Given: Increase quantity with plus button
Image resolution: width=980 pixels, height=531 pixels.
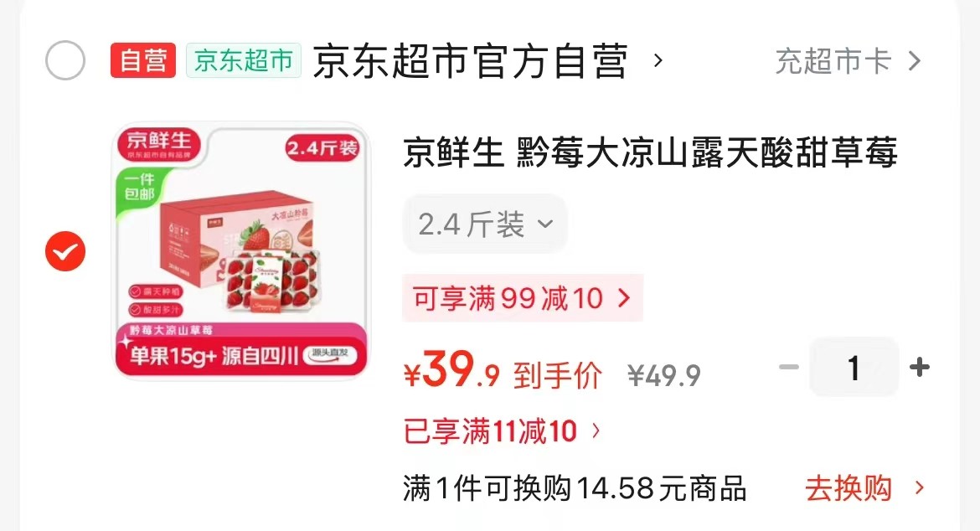Looking at the screenshot, I should click(x=920, y=367).
